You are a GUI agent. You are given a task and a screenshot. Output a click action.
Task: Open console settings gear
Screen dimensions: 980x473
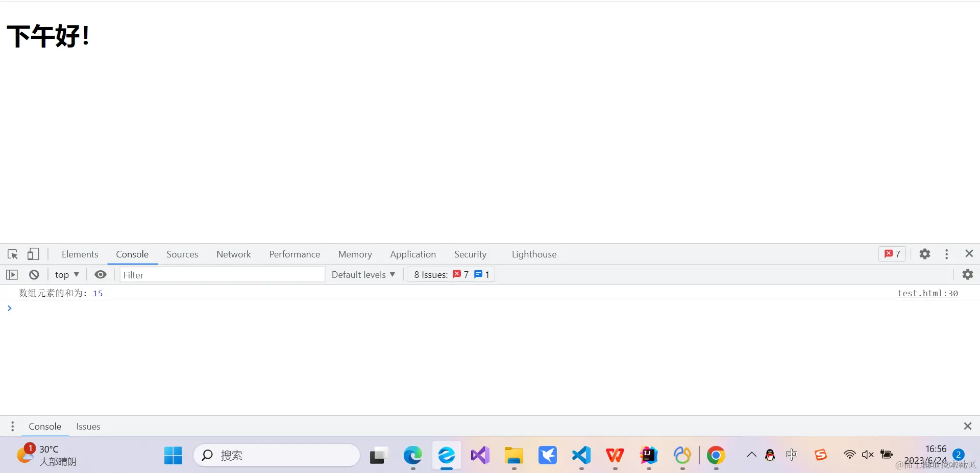[967, 274]
